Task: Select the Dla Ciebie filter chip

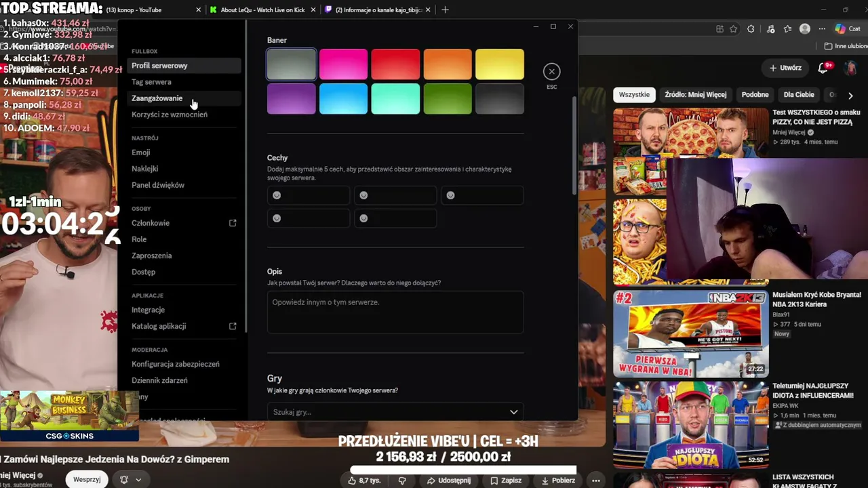Action: pos(799,95)
